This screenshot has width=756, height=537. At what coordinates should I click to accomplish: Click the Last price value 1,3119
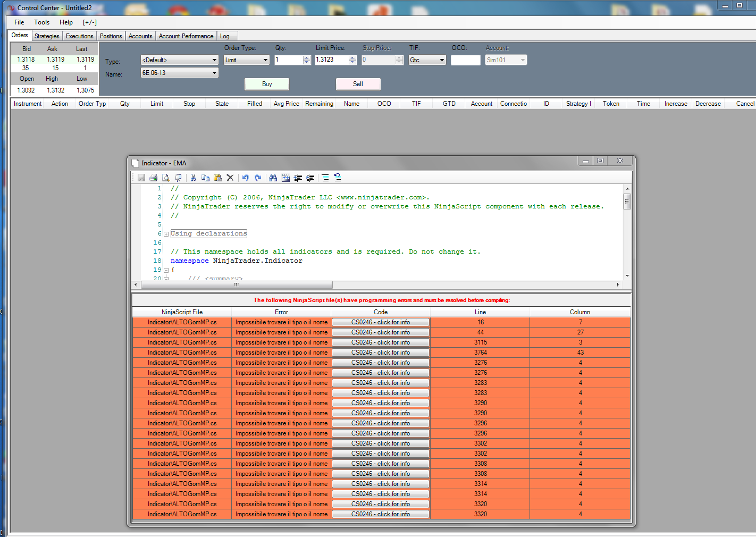coord(85,60)
